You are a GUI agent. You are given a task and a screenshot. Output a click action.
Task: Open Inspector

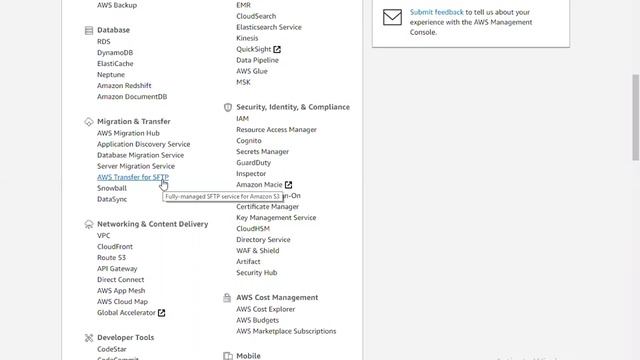click(251, 174)
